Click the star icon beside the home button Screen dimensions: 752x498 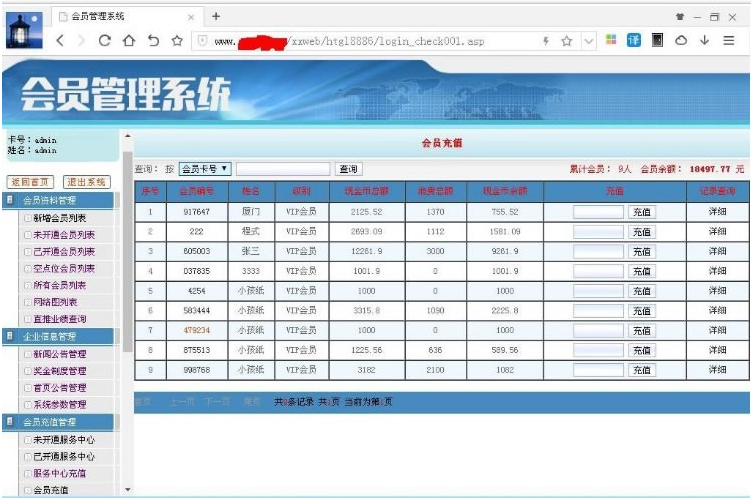pos(177,41)
